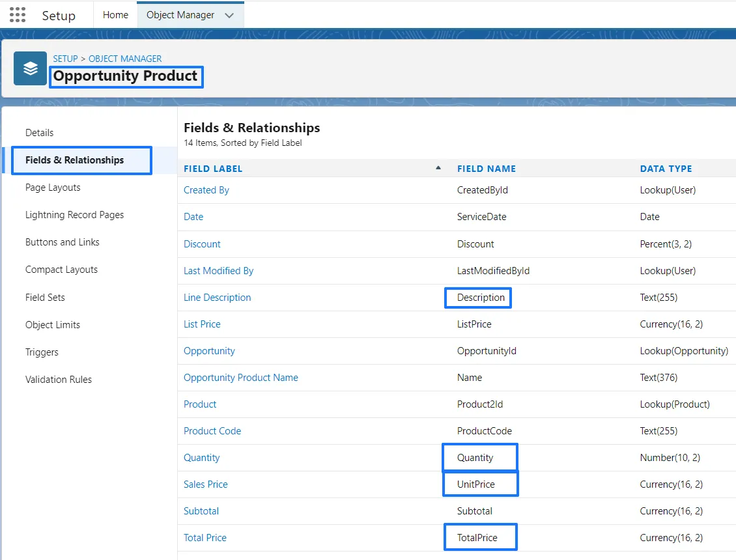The width and height of the screenshot is (736, 560).
Task: Open the Total Price field
Action: point(205,538)
